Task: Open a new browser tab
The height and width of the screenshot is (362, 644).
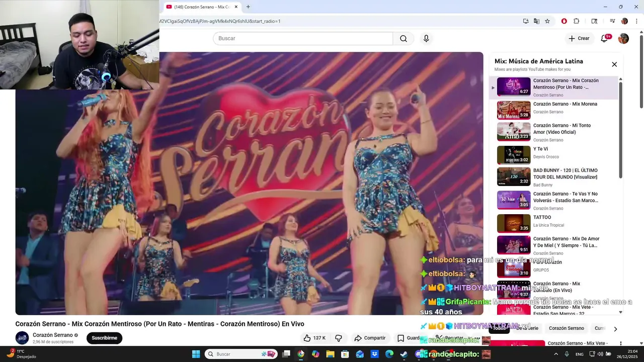Action: pos(248,7)
